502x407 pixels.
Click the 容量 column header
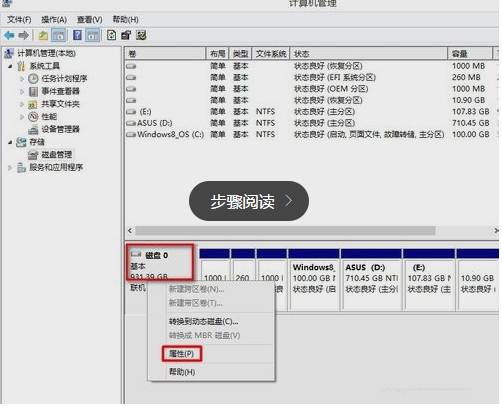coord(470,54)
